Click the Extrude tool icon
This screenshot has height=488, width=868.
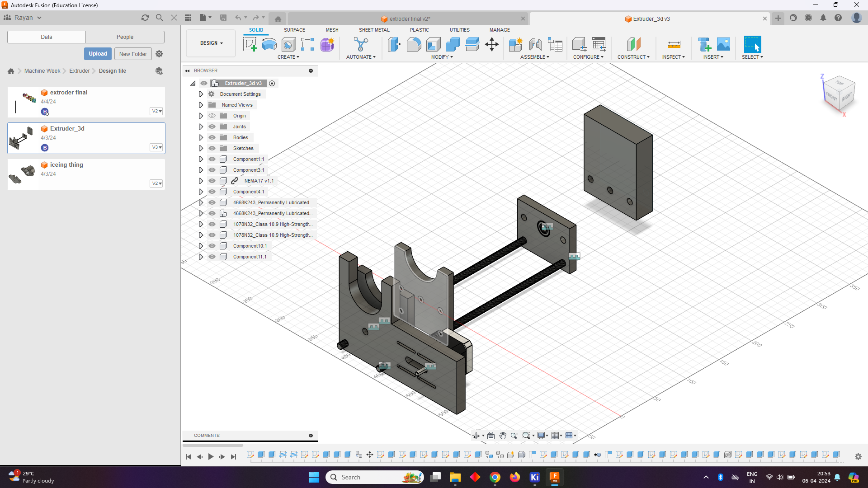[269, 44]
